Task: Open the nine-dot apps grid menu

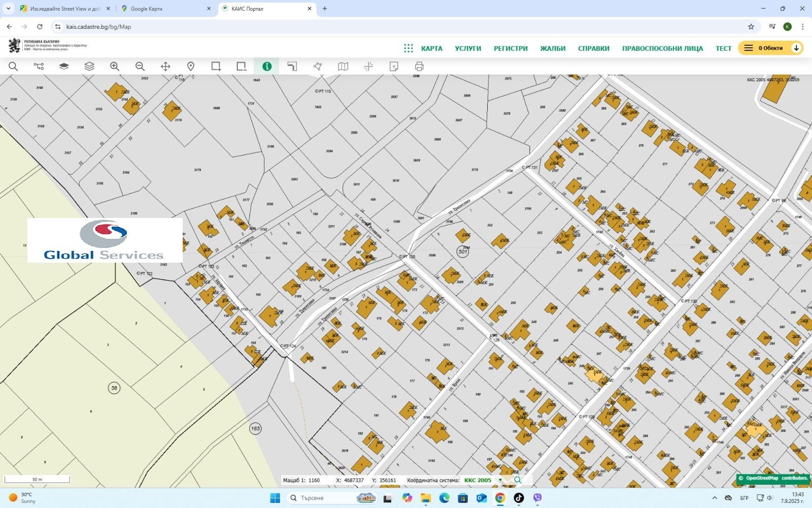Action: (x=409, y=48)
